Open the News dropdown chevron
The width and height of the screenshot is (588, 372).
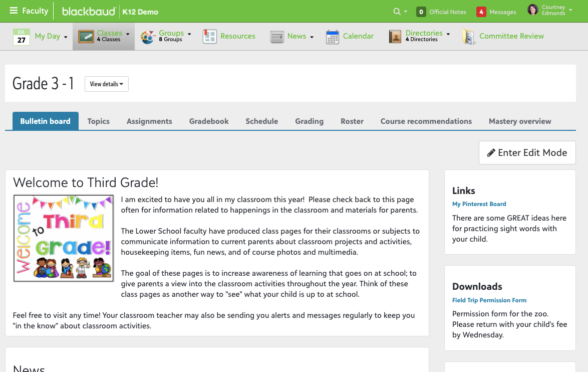click(312, 36)
